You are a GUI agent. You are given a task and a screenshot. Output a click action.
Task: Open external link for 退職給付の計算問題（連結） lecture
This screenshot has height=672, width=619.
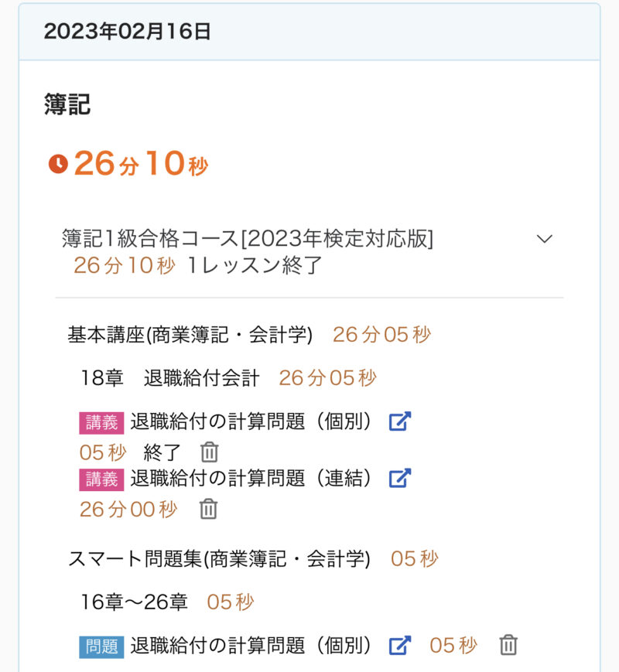[x=399, y=478]
